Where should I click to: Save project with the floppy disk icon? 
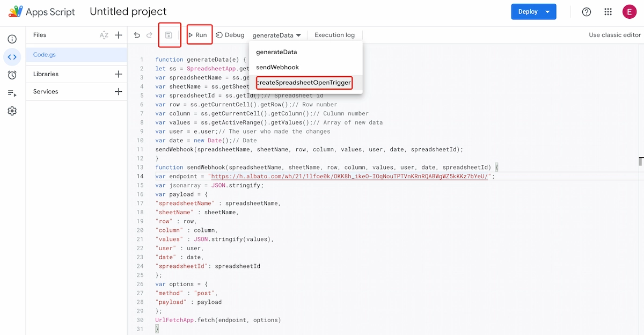pyautogui.click(x=169, y=35)
